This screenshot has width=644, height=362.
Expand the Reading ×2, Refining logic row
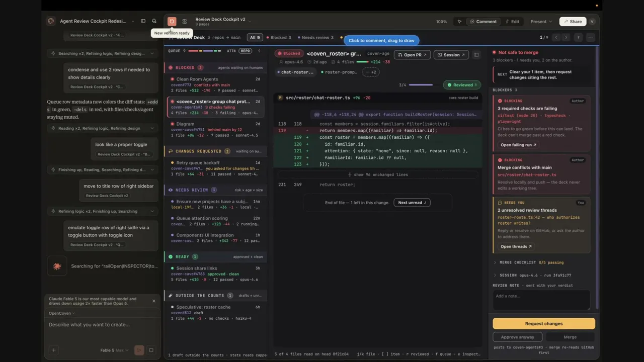(103, 128)
